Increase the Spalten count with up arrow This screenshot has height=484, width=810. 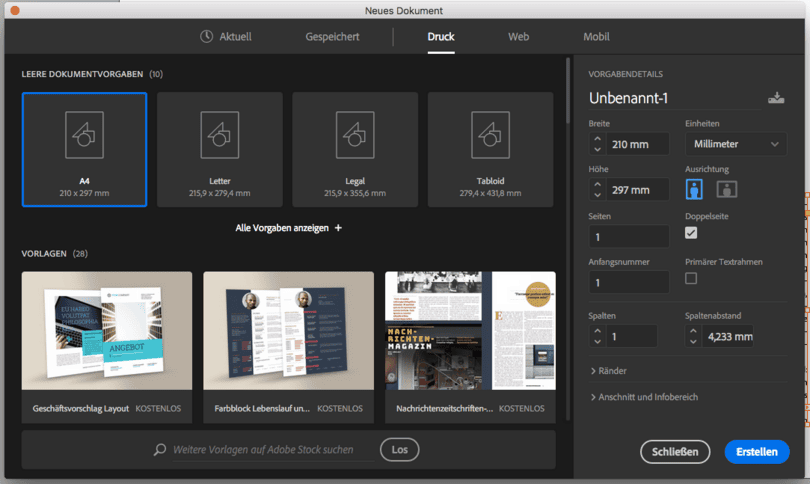coord(598,331)
